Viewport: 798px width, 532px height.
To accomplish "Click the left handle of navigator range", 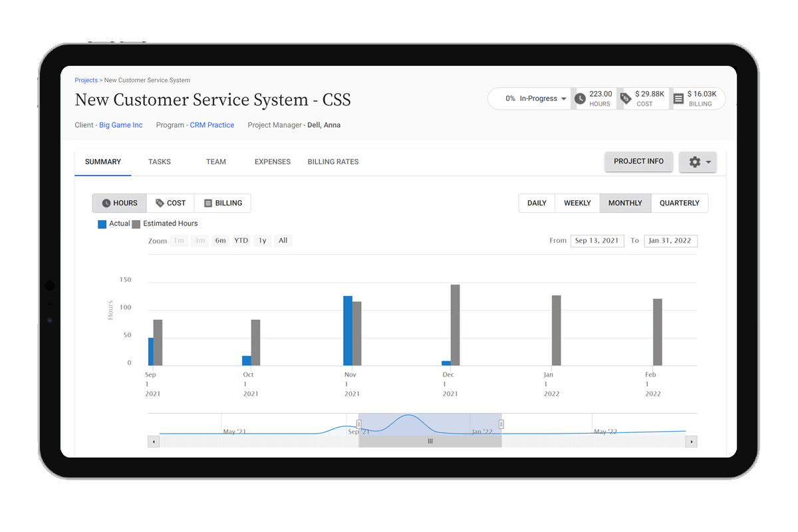I will point(359,424).
